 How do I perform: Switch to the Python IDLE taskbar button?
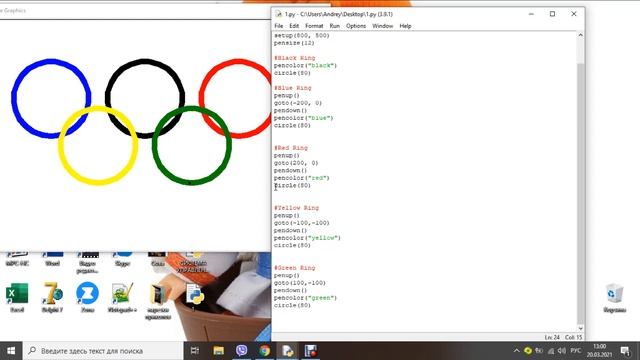(x=287, y=351)
